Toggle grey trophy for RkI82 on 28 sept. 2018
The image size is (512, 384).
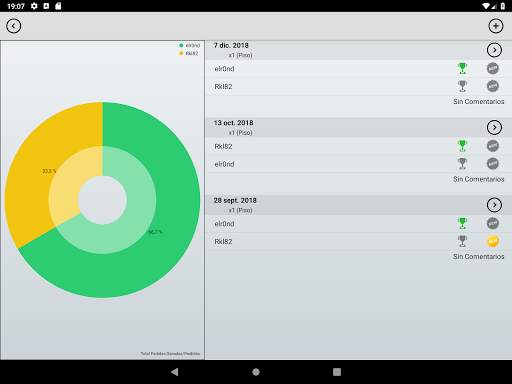[462, 241]
